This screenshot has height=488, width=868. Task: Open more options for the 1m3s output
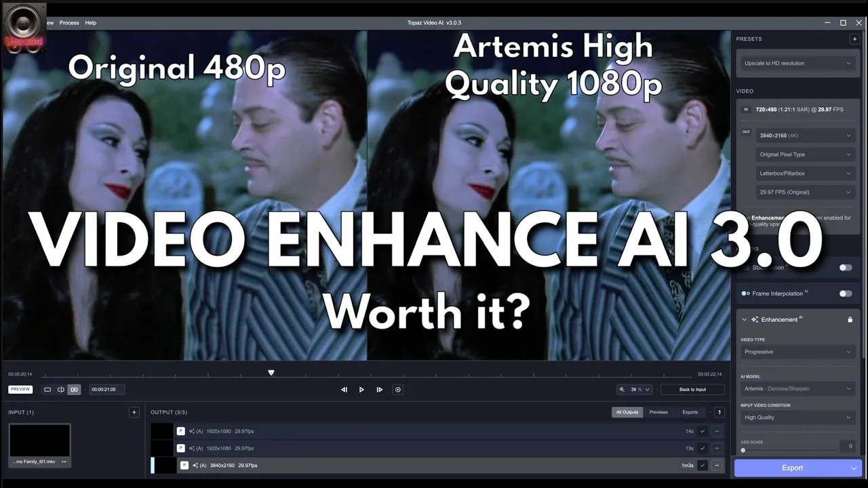[717, 466]
